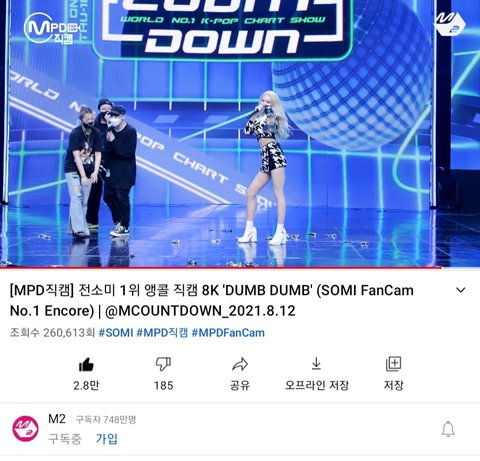Join channel with 가입 button
The image size is (480, 461).
click(107, 439)
